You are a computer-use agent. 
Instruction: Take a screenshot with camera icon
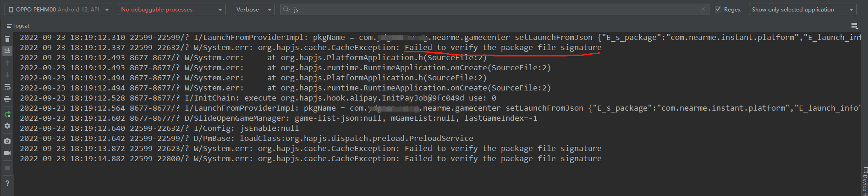[7, 141]
